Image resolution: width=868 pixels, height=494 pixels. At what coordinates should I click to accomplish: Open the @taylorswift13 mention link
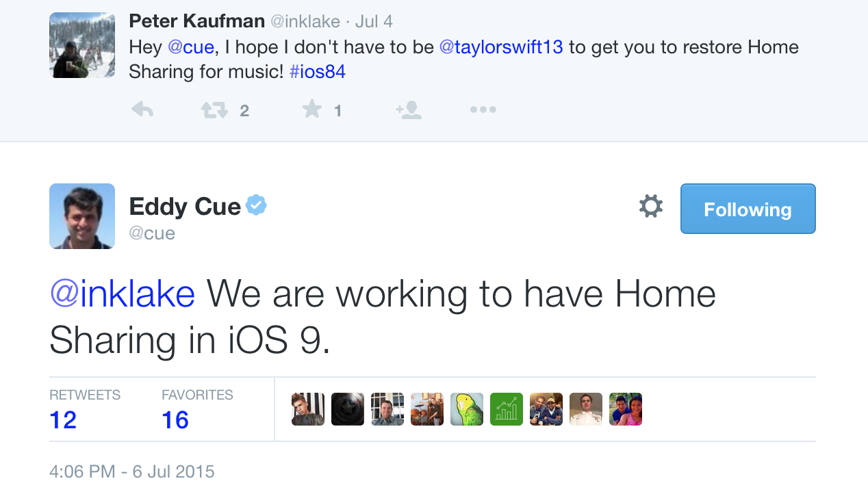pyautogui.click(x=501, y=47)
